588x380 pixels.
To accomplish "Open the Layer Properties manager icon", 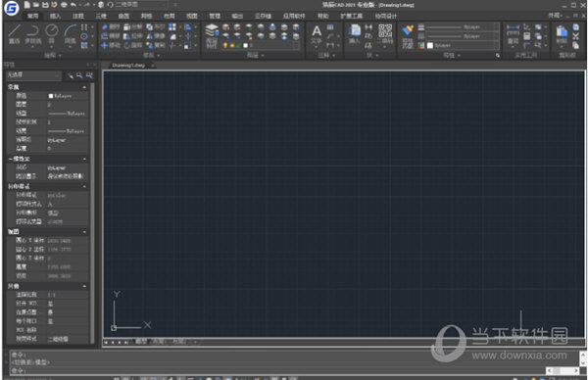I will click(212, 36).
